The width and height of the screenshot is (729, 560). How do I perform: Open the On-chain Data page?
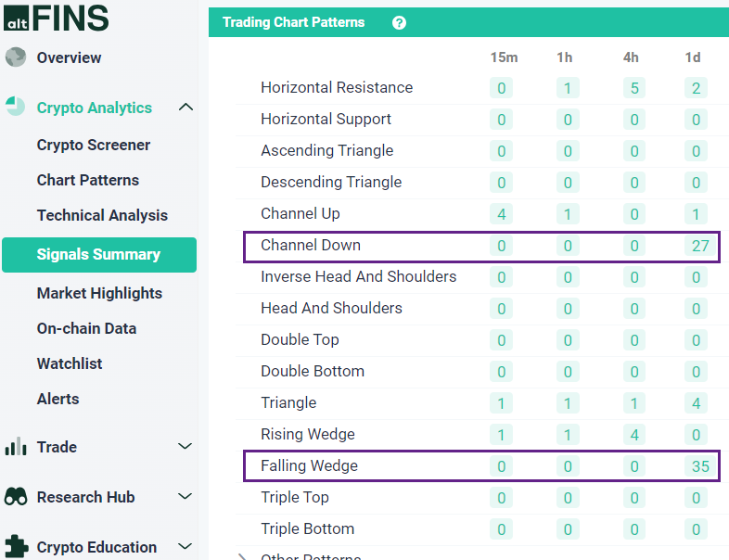pos(86,328)
